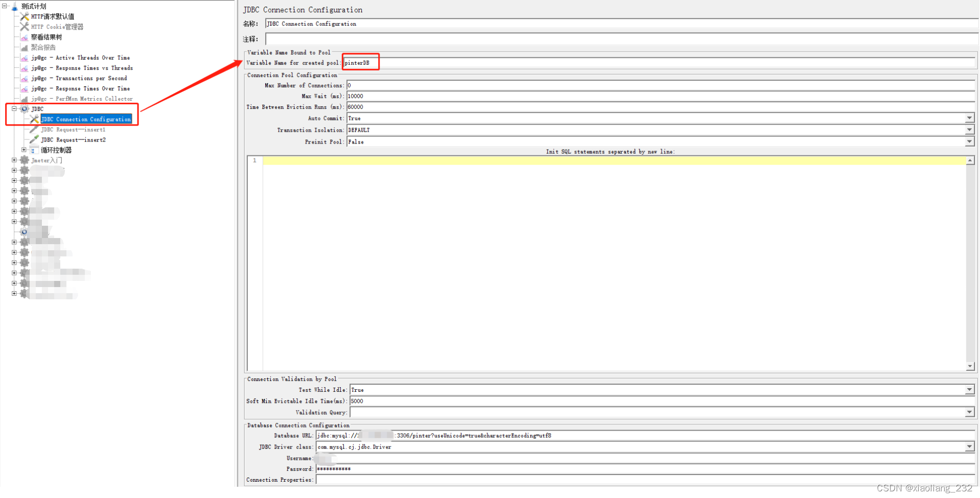Viewport: 980px width, 498px height.
Task: Open the Preinit Pool dropdown
Action: pyautogui.click(x=969, y=141)
